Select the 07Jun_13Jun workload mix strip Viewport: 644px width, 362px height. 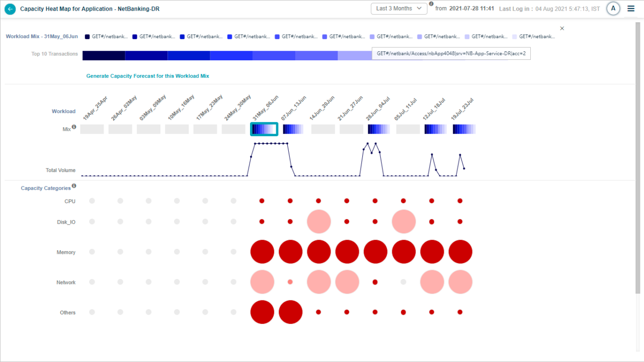click(x=292, y=129)
